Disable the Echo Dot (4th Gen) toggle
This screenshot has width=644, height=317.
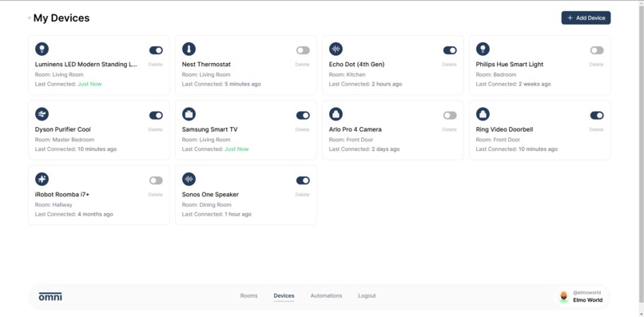[x=450, y=50]
